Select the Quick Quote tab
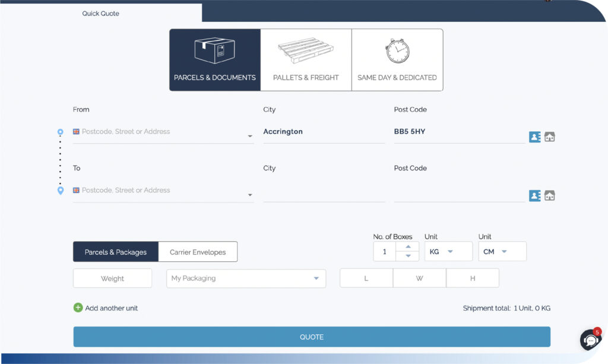Image resolution: width=608 pixels, height=364 pixels. pyautogui.click(x=101, y=12)
